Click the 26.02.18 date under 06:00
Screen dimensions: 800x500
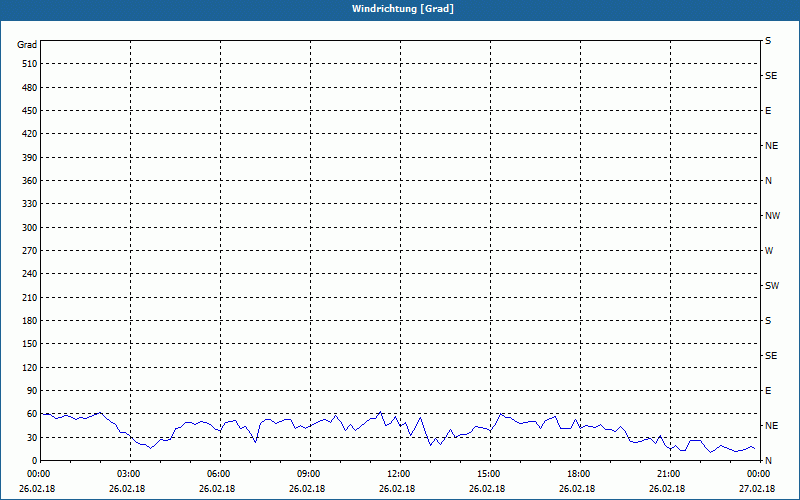[217, 489]
